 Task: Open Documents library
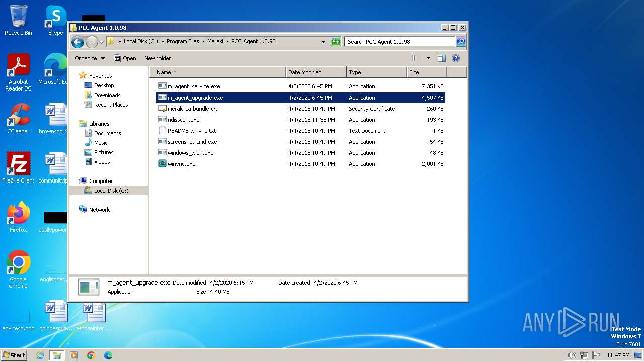pyautogui.click(x=107, y=133)
